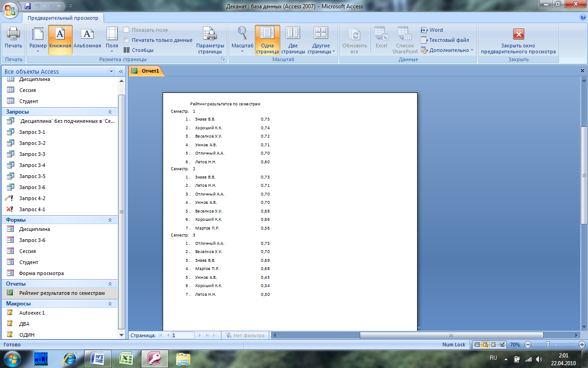Viewport: 588px width, 368px height.
Task: Select Книжная portrait orientation
Action: pyautogui.click(x=60, y=40)
